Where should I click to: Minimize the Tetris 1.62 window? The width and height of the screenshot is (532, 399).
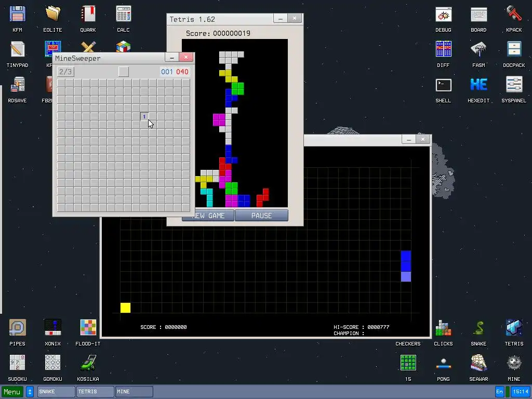281,18
